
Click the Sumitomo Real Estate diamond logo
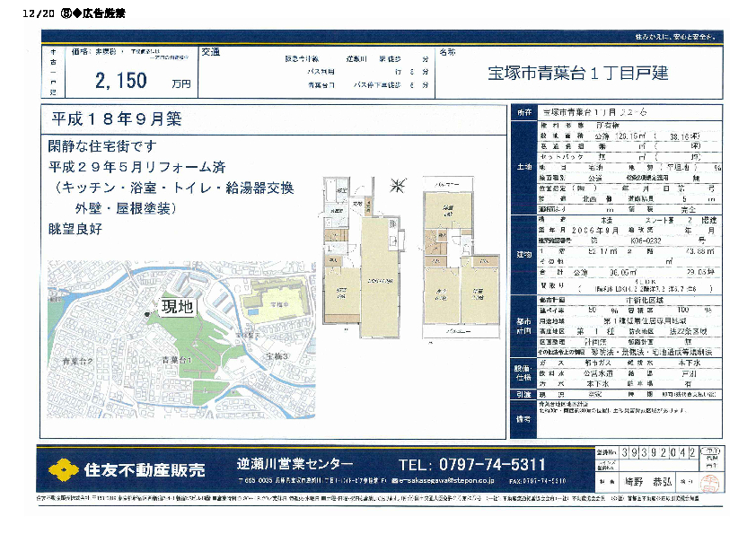[x=62, y=468]
